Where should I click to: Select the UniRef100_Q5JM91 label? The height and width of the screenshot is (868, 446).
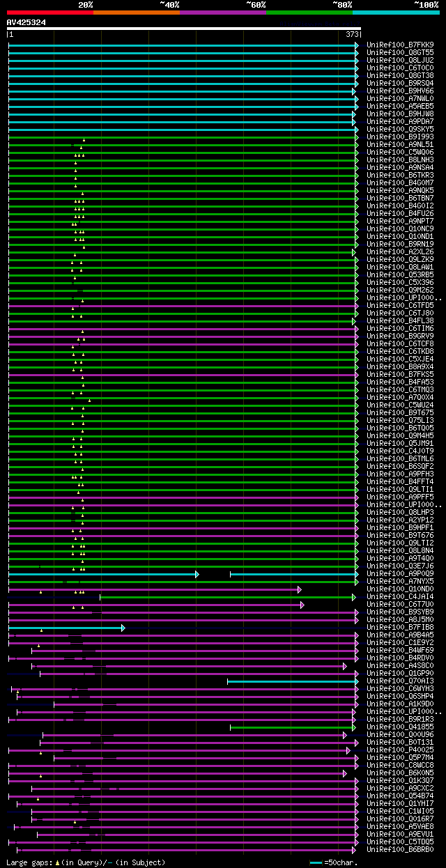click(x=400, y=444)
